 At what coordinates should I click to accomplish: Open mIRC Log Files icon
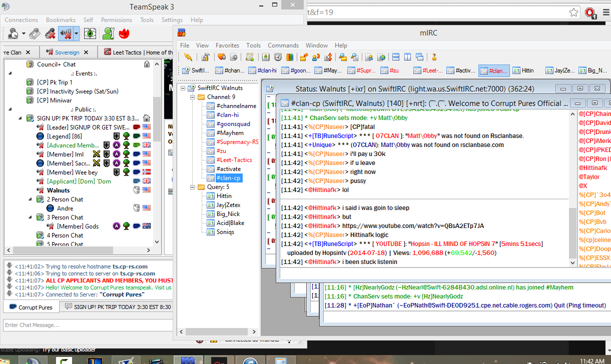[x=355, y=57]
